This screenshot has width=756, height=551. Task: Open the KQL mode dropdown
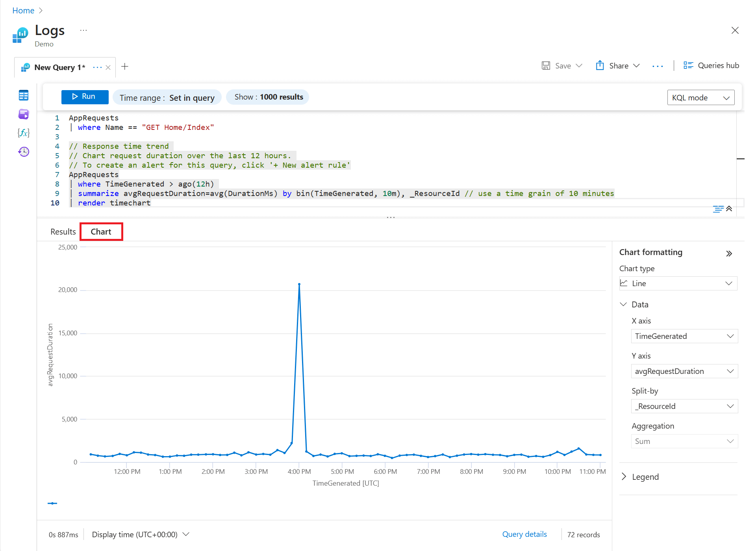(x=700, y=98)
